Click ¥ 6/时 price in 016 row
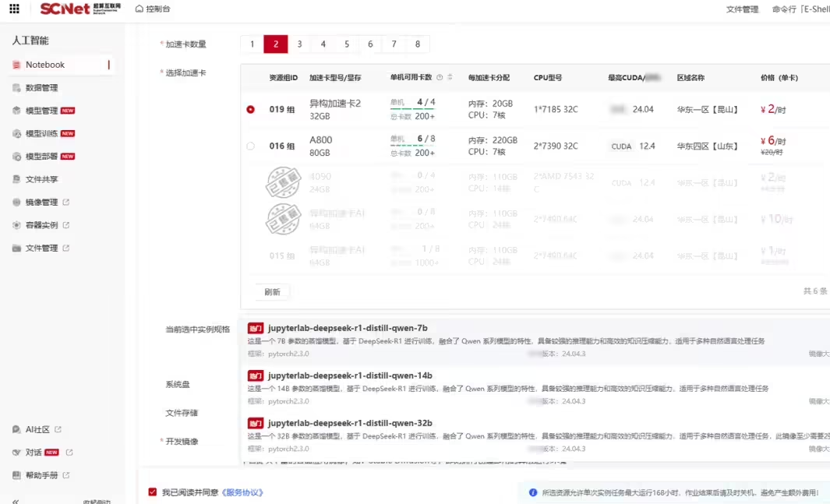 773,141
